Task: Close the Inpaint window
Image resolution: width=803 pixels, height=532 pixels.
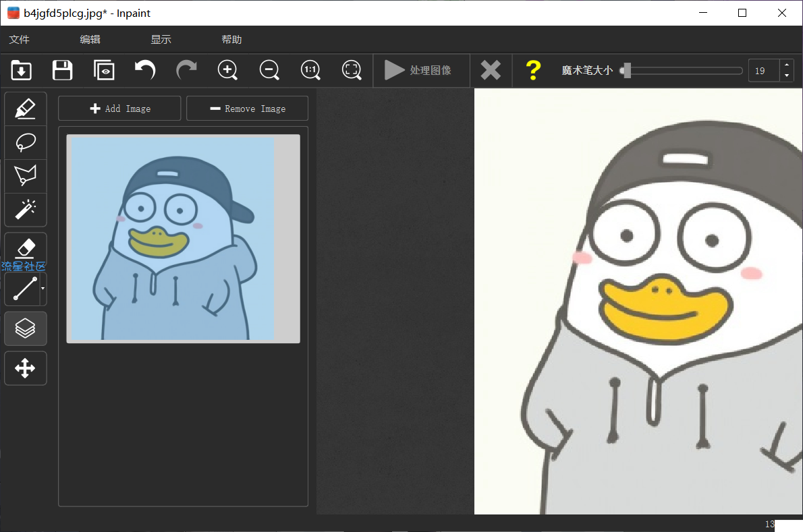Action: 781,13
